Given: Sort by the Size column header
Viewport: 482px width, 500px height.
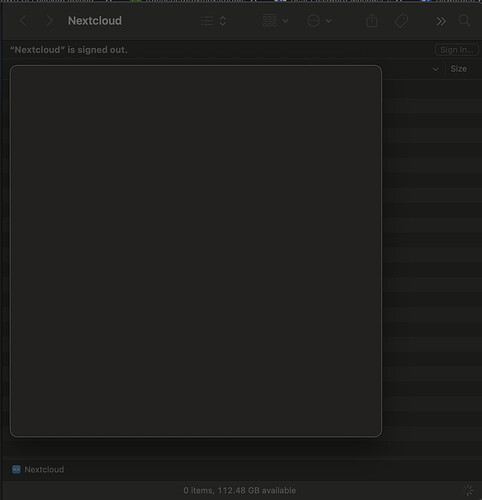Looking at the screenshot, I should coord(459,69).
